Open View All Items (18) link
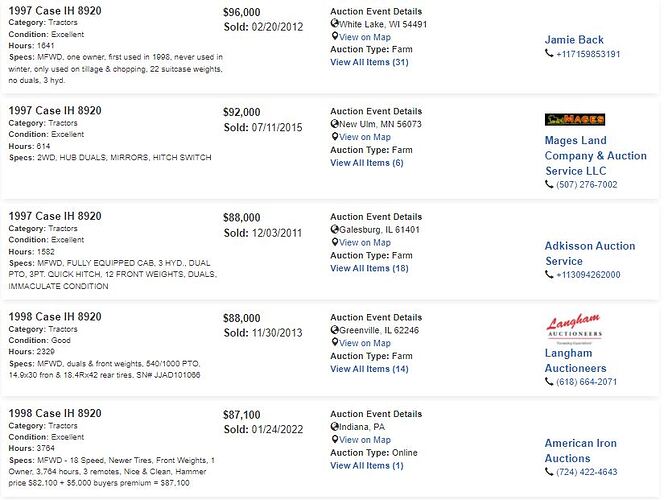The image size is (664, 500). (x=369, y=268)
